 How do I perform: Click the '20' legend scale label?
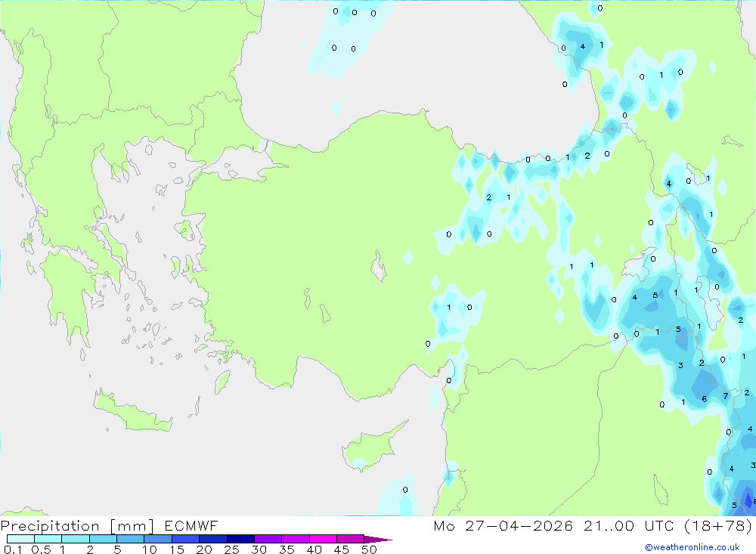coord(204,549)
